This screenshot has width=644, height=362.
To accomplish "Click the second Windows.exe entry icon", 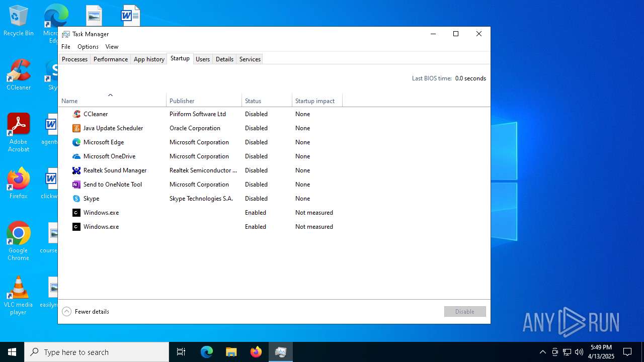I will point(76,227).
